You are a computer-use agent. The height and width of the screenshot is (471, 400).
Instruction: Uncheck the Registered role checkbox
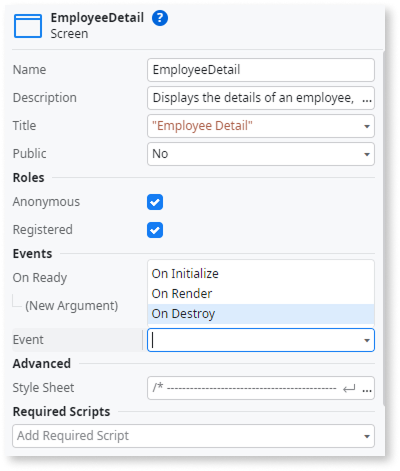(x=155, y=230)
